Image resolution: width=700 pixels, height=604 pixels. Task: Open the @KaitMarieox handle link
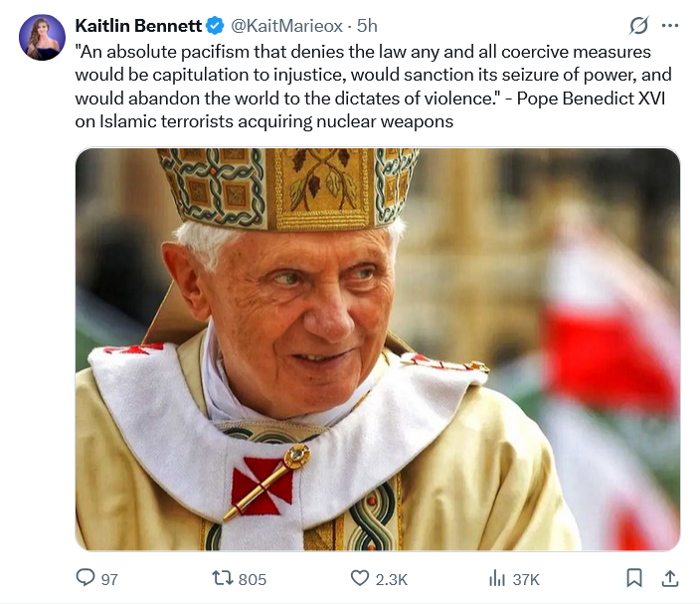[x=288, y=26]
